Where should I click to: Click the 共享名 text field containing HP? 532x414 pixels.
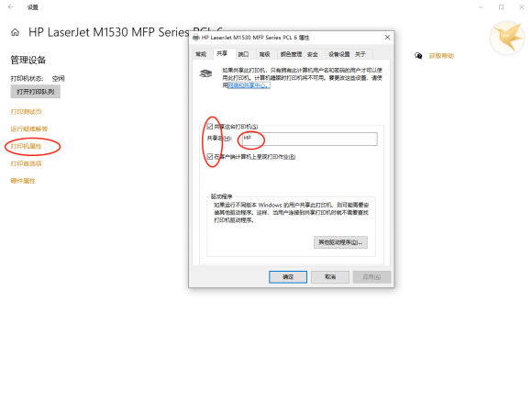pyautogui.click(x=309, y=139)
